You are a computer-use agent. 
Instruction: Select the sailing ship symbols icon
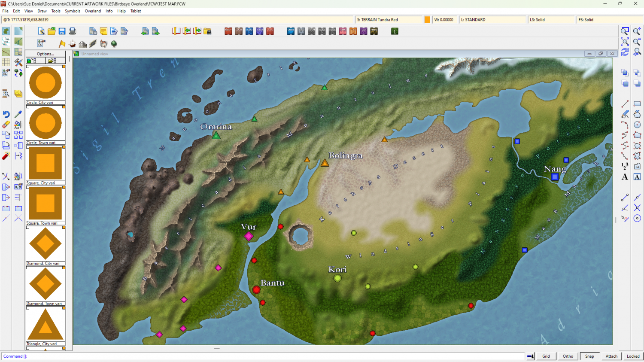pyautogui.click(x=72, y=44)
